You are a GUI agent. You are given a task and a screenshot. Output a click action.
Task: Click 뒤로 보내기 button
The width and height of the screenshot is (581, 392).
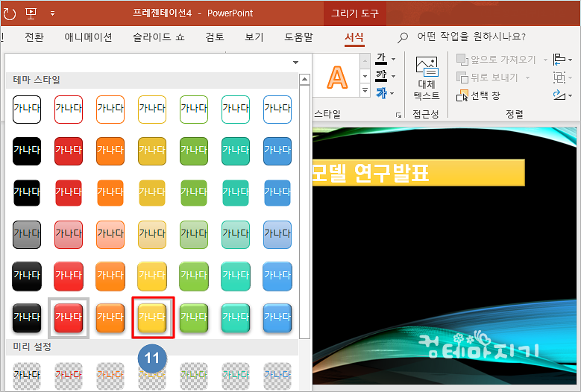pyautogui.click(x=487, y=78)
